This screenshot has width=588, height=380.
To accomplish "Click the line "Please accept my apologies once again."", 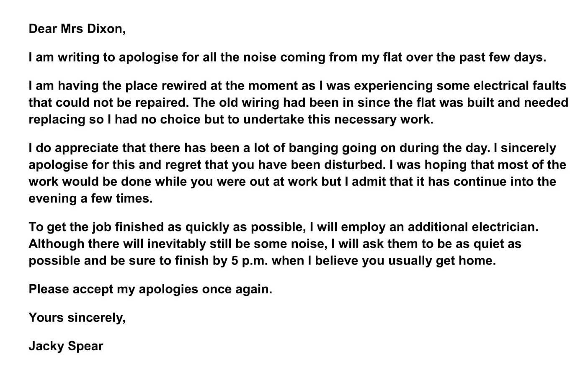I will pos(150,289).
